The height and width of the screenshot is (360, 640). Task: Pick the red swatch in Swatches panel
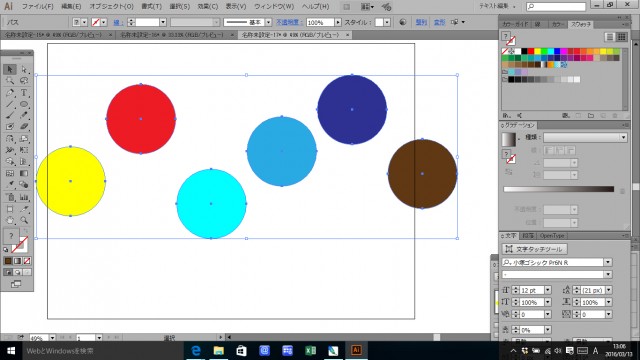coord(531,51)
